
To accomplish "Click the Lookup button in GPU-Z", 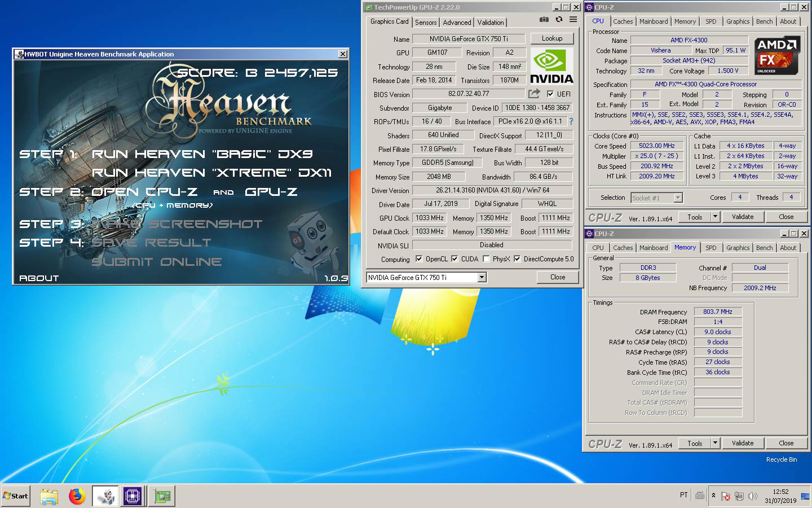I will coord(552,38).
